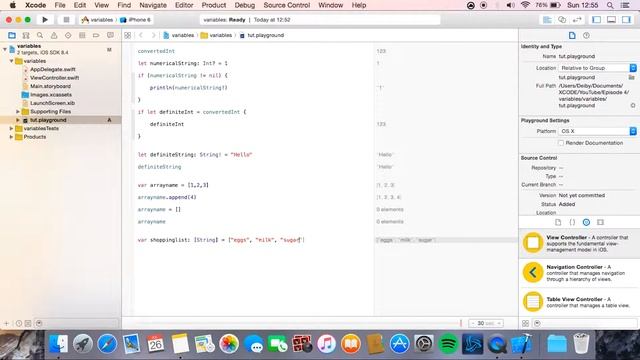Show the Object library
640x360 pixels.
(x=586, y=222)
